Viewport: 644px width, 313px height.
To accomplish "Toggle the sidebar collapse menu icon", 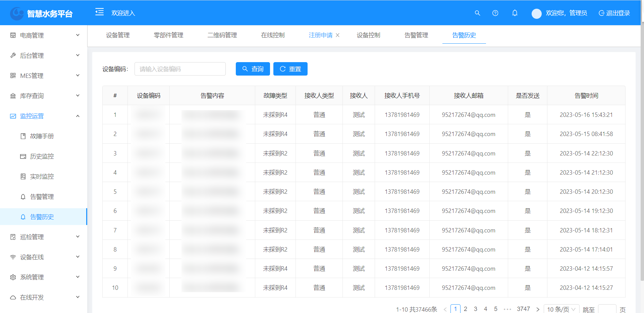I will [x=99, y=12].
